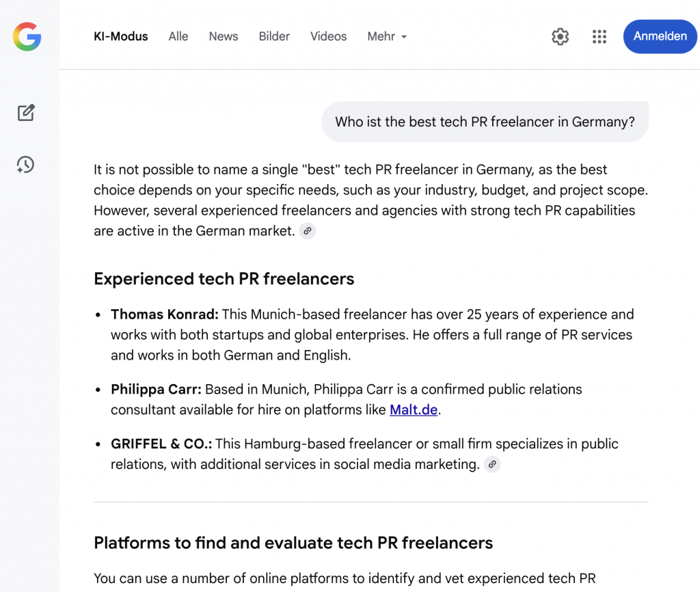Click the Thomas Konrad bold name

pos(164,314)
